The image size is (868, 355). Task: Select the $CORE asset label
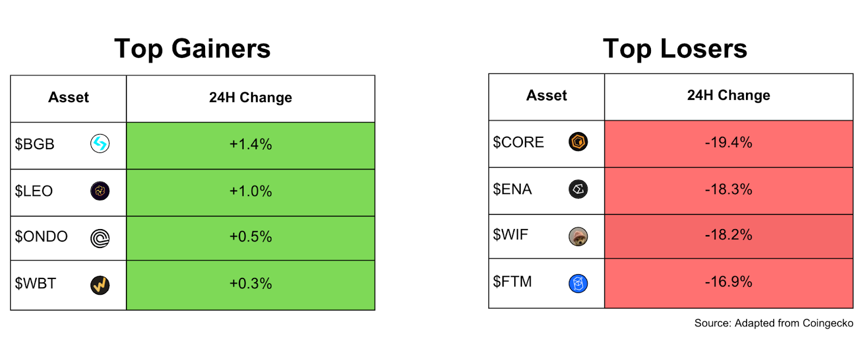coord(518,142)
